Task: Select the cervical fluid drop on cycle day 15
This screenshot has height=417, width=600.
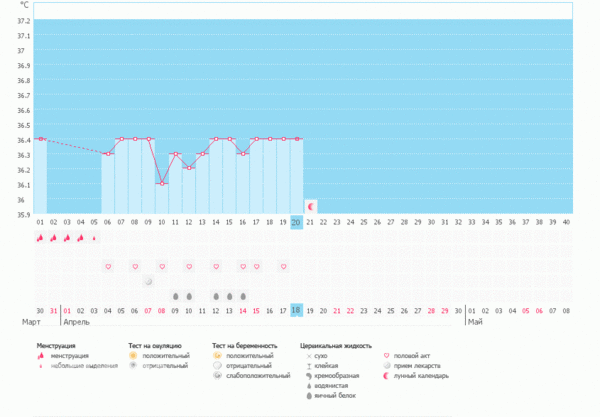Action: click(x=229, y=296)
